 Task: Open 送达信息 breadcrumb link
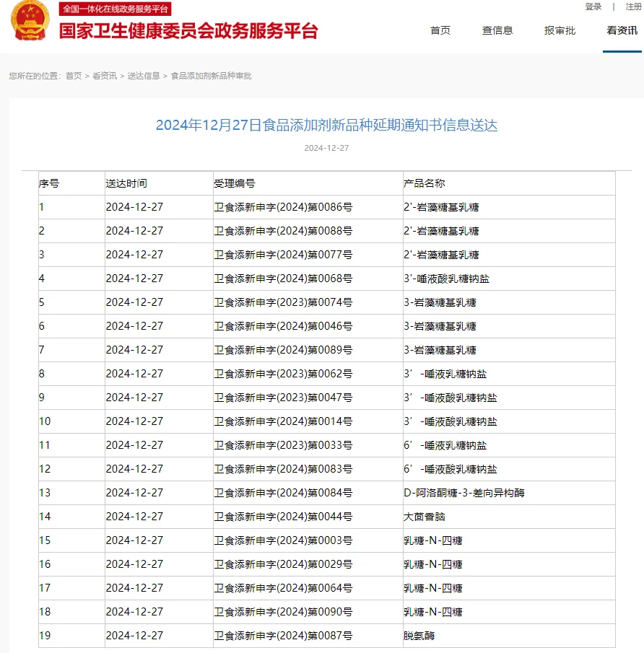144,76
